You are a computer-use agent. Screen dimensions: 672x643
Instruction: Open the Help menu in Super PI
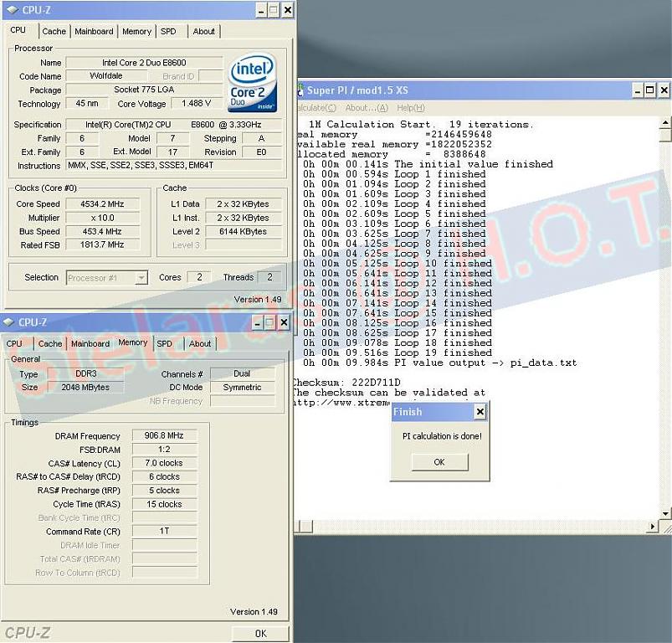click(x=411, y=108)
